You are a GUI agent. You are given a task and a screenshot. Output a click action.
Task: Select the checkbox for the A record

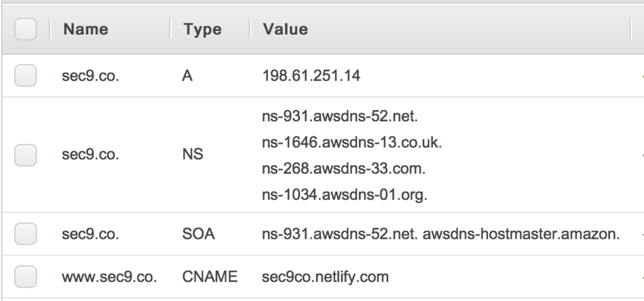point(25,75)
